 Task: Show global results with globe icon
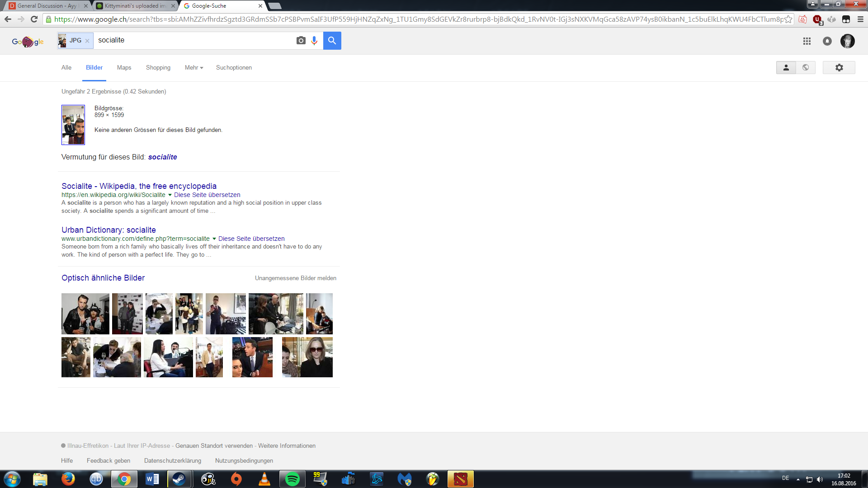point(806,67)
